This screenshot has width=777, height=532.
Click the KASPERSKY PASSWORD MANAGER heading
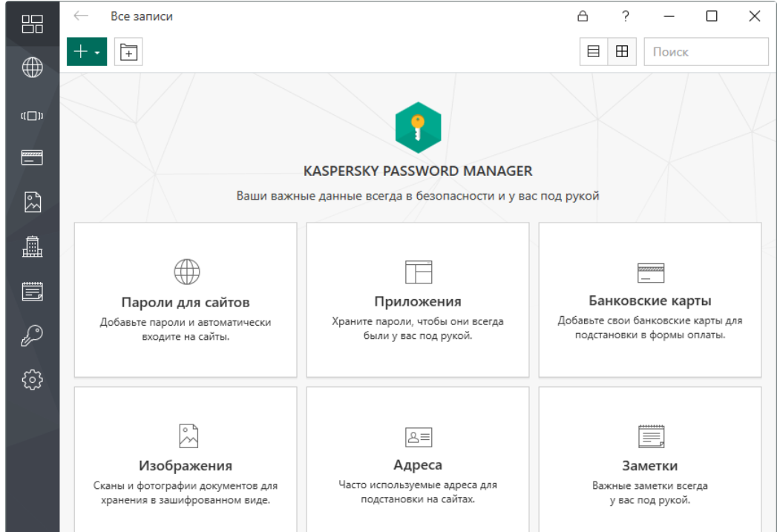point(418,171)
